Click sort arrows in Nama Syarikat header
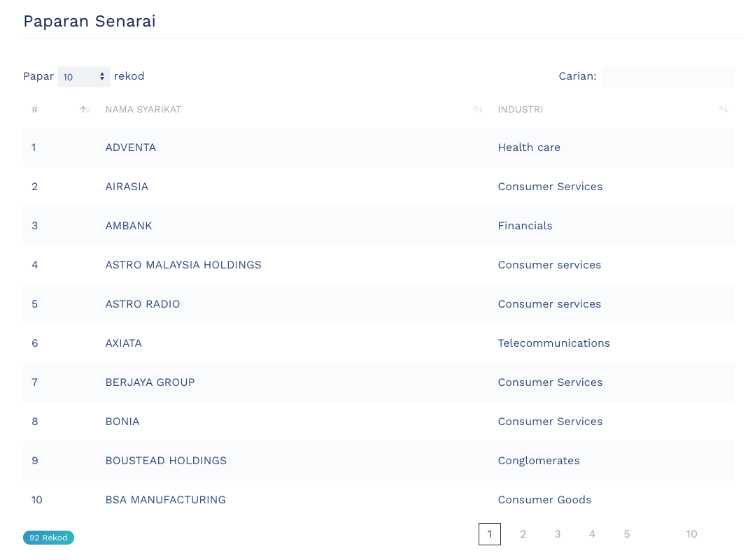 [479, 110]
